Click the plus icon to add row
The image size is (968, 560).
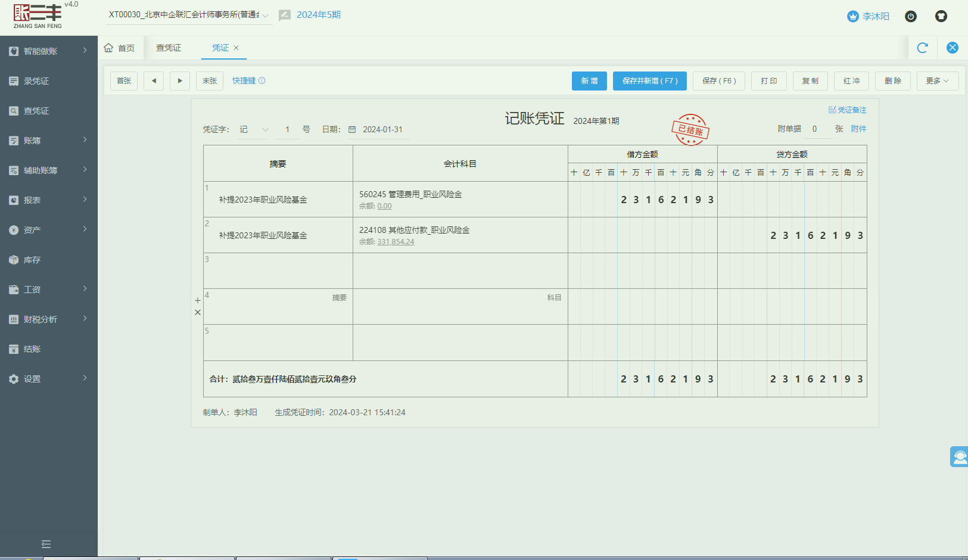[198, 300]
